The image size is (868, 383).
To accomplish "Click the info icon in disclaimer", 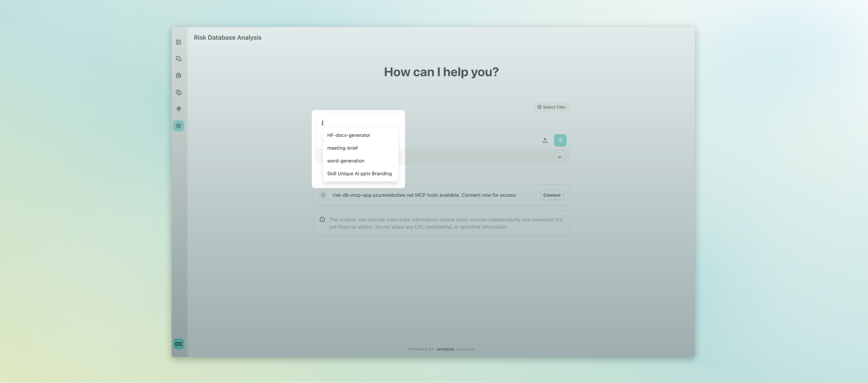I will 322,220.
